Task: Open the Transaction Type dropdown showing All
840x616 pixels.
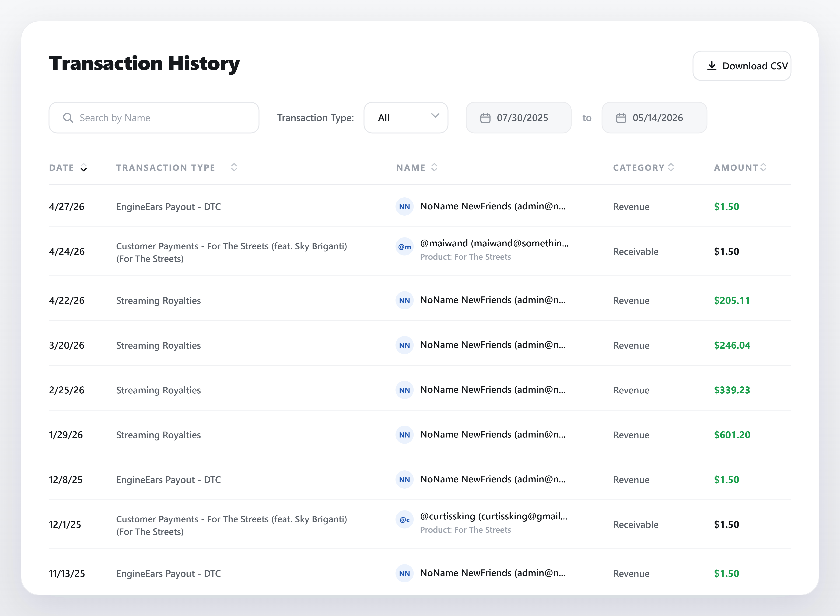Action: tap(406, 118)
